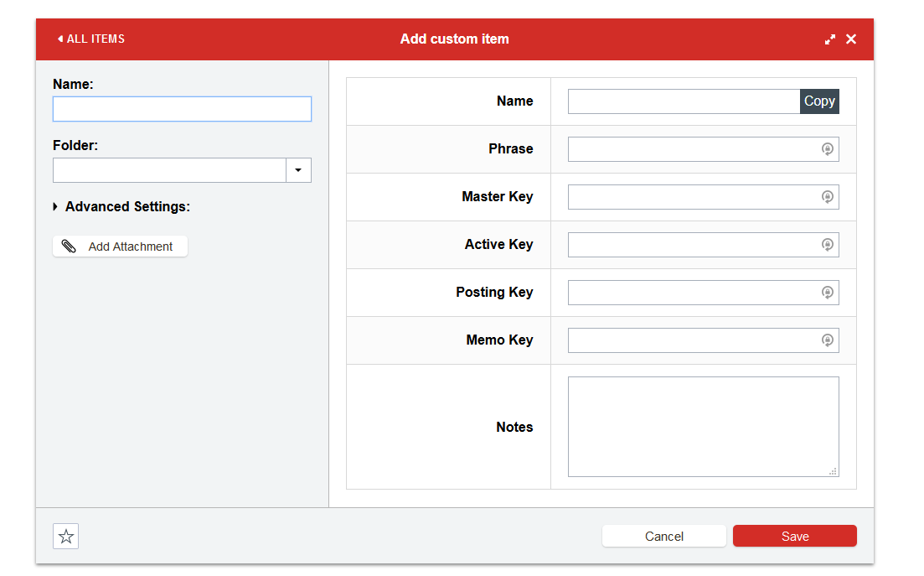The image size is (924, 576).
Task: Click generate icon in Phrase field
Action: 827,149
